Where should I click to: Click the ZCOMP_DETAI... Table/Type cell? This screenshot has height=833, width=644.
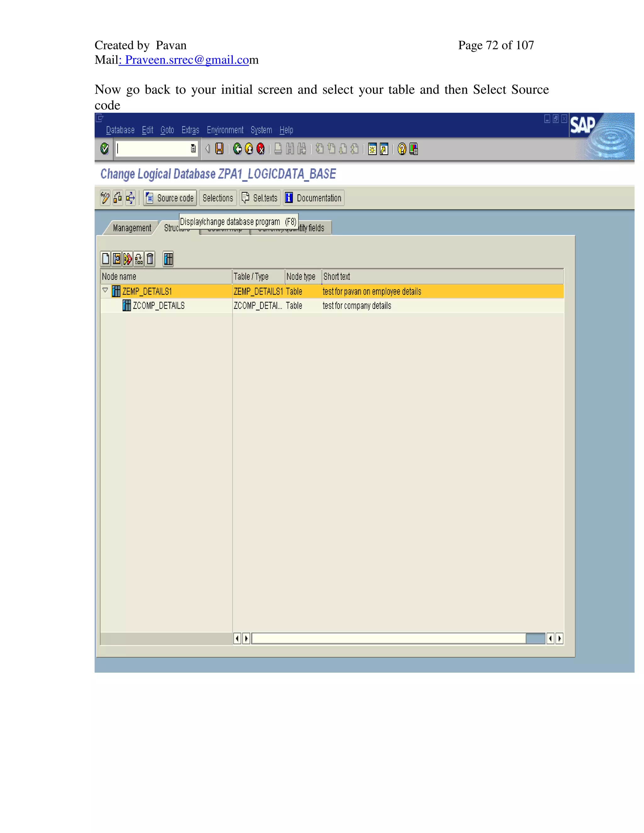258,306
